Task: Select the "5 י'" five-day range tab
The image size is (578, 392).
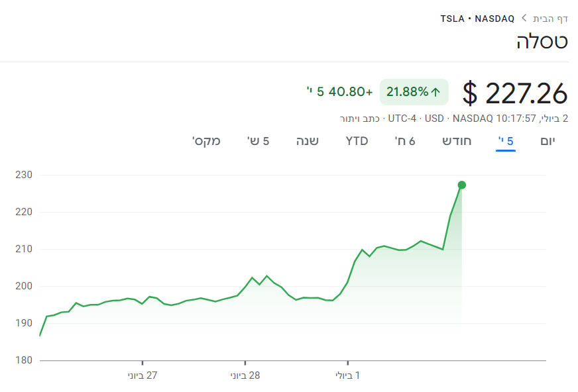Action: click(x=506, y=140)
